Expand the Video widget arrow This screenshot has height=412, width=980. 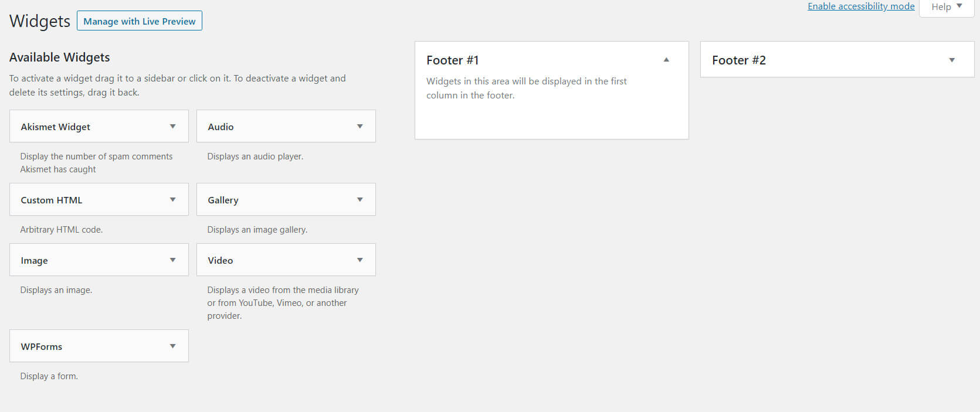click(x=360, y=260)
